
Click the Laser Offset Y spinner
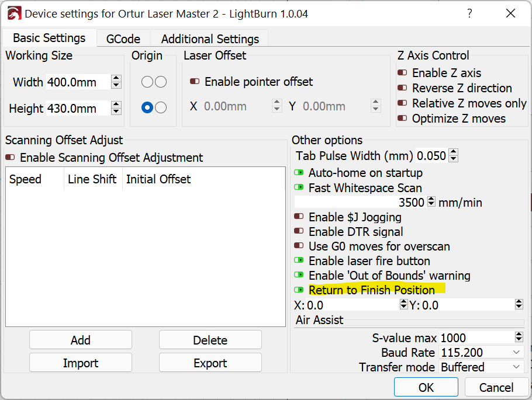tap(375, 106)
